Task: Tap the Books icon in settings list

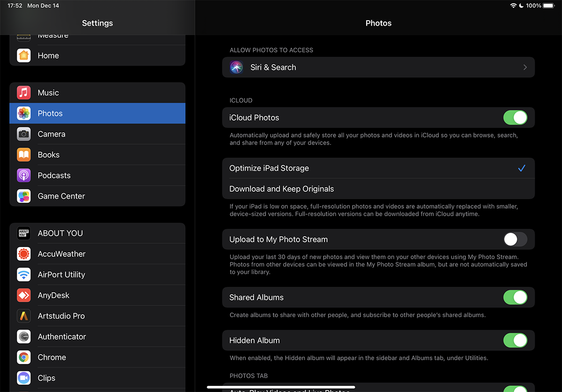Action: point(24,155)
